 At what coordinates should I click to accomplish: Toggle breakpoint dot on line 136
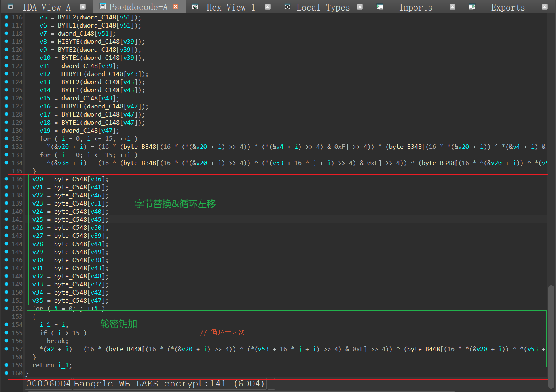pyautogui.click(x=6, y=179)
